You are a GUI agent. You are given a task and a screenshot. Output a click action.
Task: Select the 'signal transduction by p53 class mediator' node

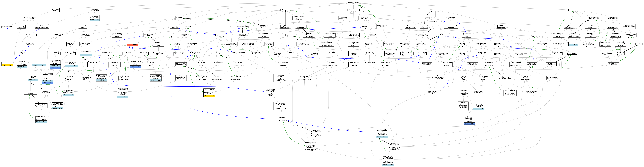[x=218, y=64]
